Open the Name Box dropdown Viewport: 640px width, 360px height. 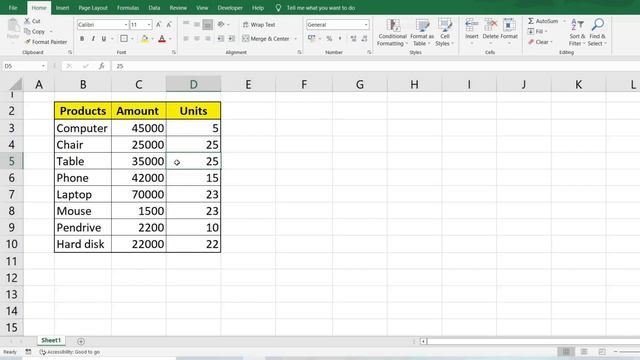pyautogui.click(x=43, y=66)
